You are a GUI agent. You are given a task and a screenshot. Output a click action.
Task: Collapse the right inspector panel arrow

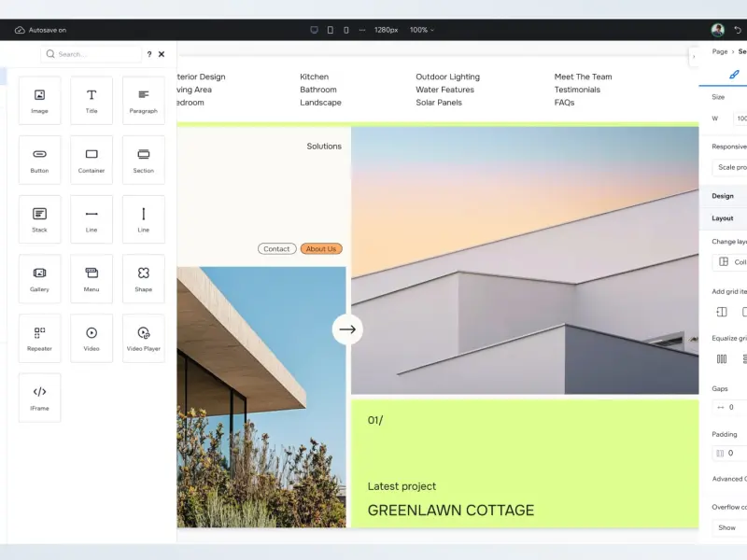694,57
